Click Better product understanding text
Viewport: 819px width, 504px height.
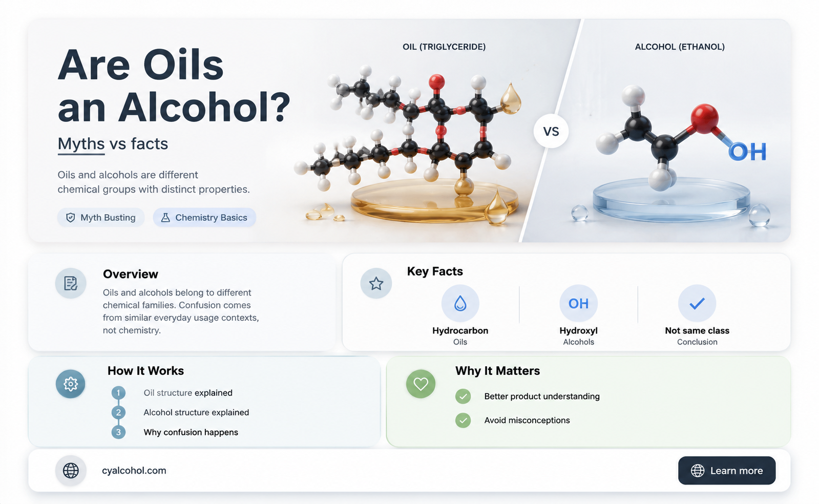(542, 396)
